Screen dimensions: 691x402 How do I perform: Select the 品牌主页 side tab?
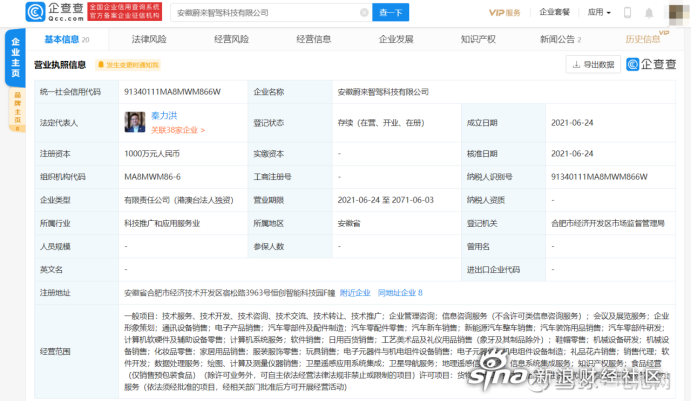17,110
